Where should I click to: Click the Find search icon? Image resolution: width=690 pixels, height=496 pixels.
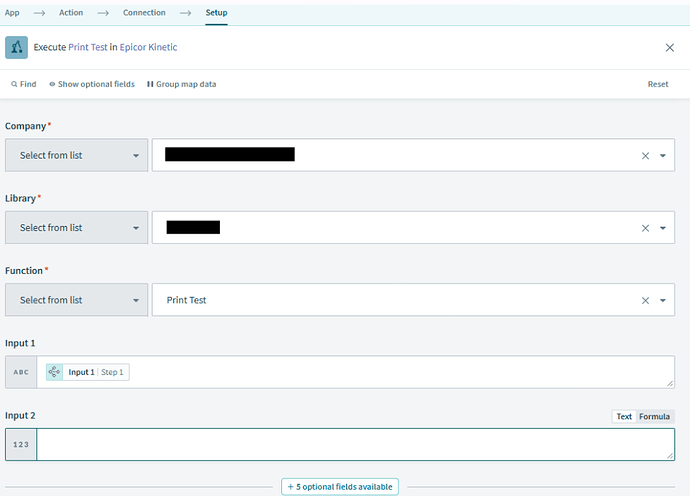point(14,84)
